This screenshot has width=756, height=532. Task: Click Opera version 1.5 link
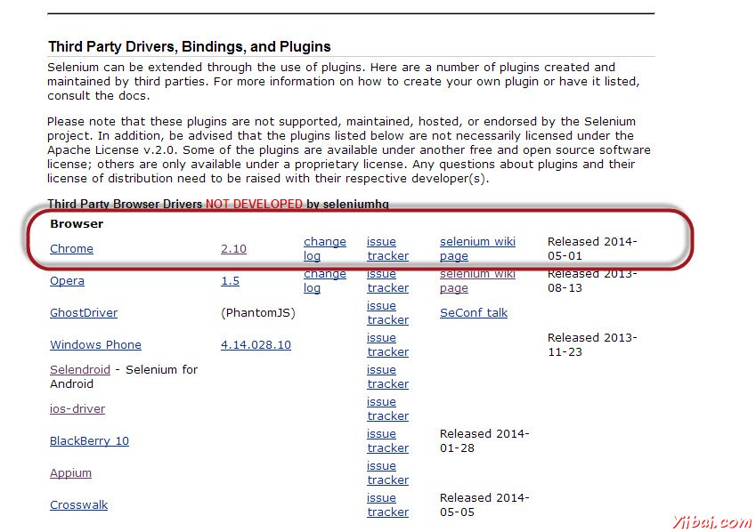(230, 281)
